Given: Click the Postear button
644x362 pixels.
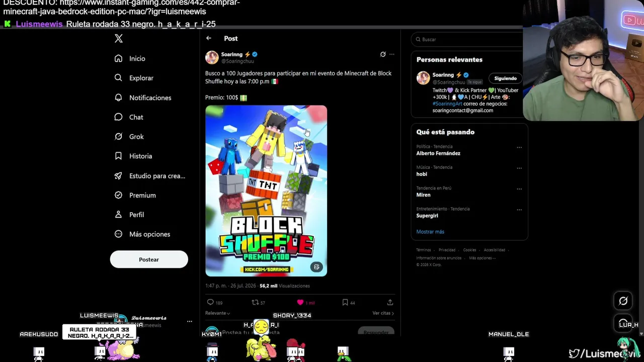Looking at the screenshot, I should point(149,259).
